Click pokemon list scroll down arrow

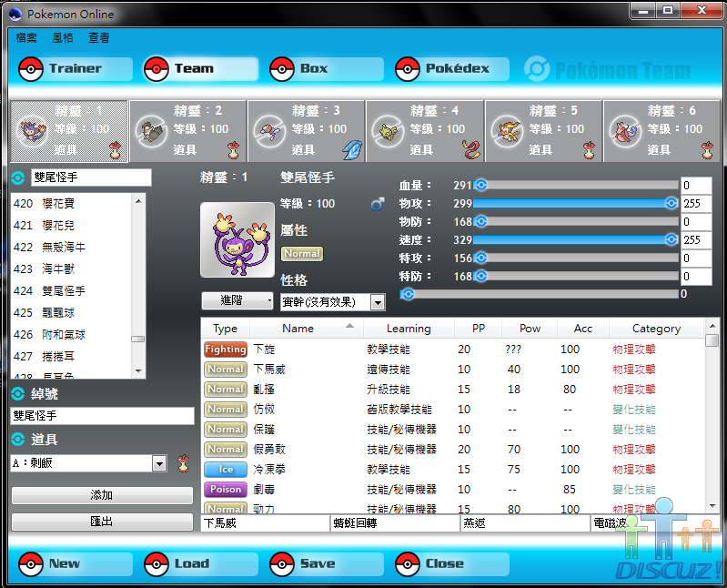click(138, 371)
